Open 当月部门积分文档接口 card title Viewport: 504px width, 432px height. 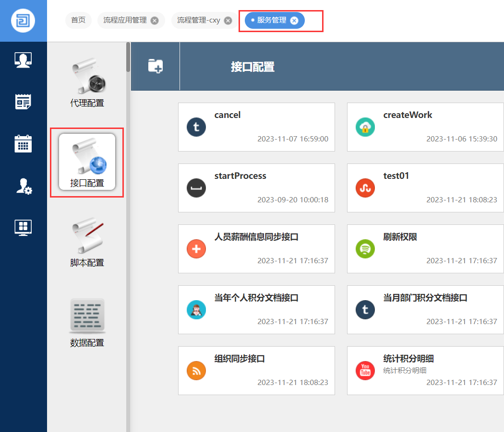click(425, 298)
